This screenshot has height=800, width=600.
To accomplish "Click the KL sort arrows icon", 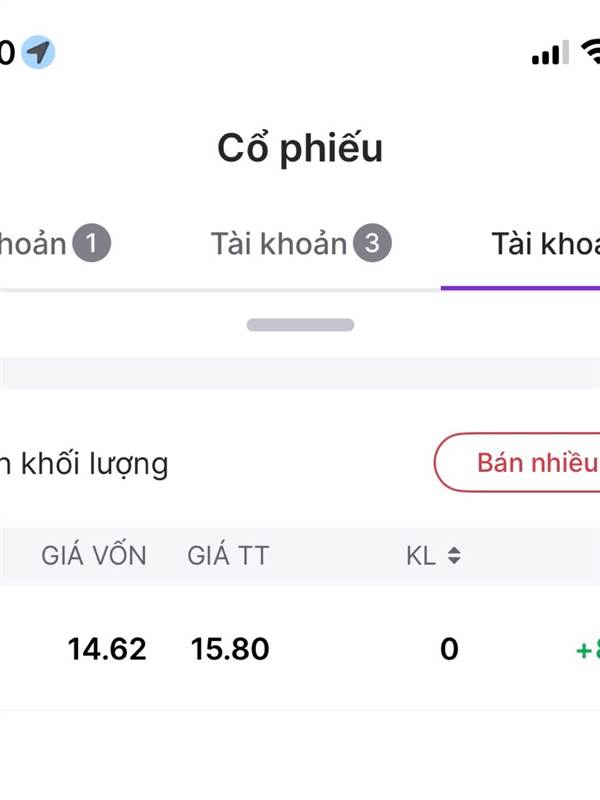I will [x=454, y=556].
